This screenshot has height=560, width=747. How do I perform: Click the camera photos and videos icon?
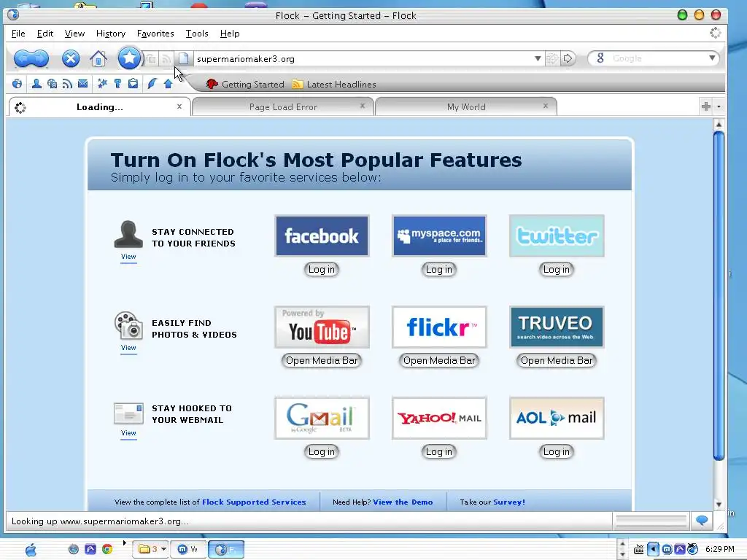(x=128, y=325)
